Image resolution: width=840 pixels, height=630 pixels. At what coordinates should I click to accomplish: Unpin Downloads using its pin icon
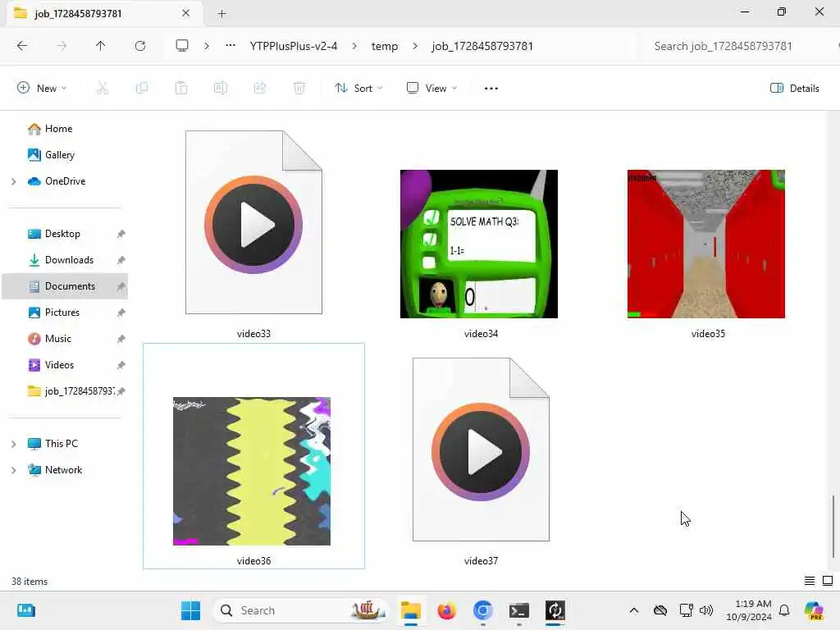(x=121, y=260)
